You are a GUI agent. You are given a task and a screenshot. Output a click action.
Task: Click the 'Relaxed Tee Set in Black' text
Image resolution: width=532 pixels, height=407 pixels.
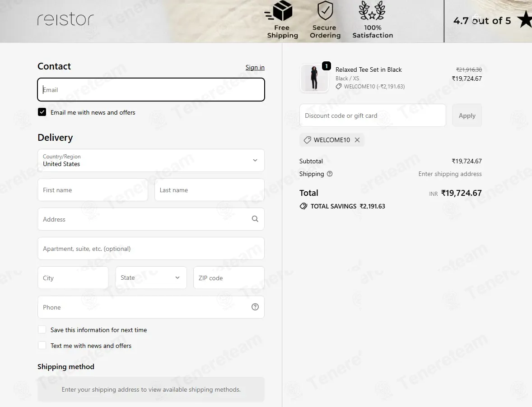[x=369, y=69]
